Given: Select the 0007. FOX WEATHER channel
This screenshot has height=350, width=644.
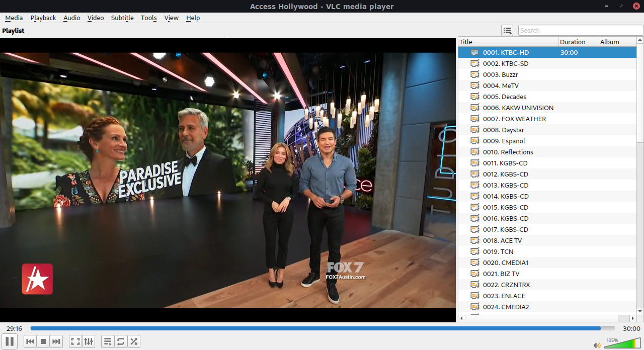Looking at the screenshot, I should (547, 119).
